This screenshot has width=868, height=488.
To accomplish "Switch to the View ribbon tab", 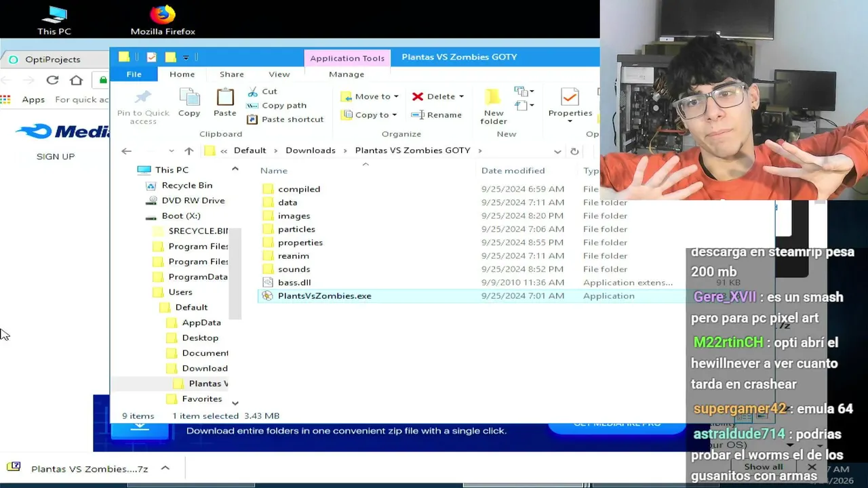I will 279,74.
